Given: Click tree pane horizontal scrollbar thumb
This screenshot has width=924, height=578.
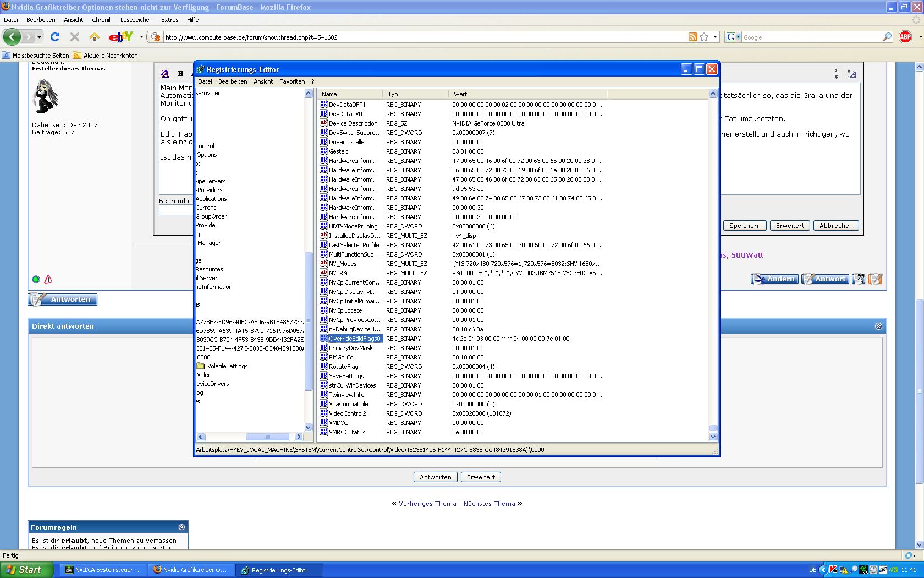Looking at the screenshot, I should [268, 437].
